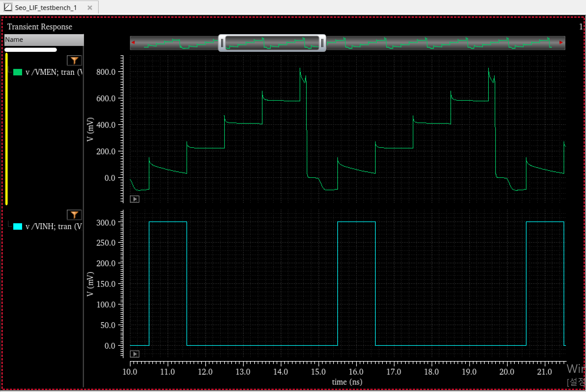Click the 10.0 tick on time axis
586x392 pixels.
pos(130,372)
